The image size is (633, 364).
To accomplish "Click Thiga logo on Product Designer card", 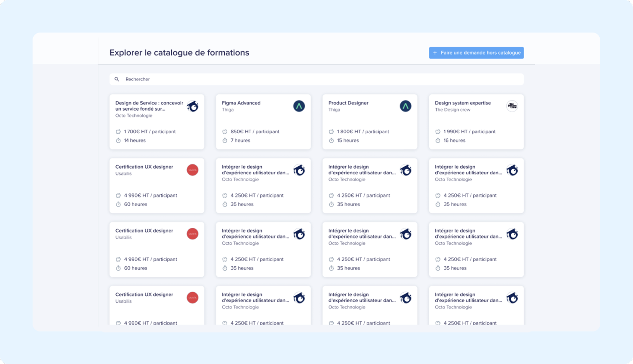I will 405,106.
